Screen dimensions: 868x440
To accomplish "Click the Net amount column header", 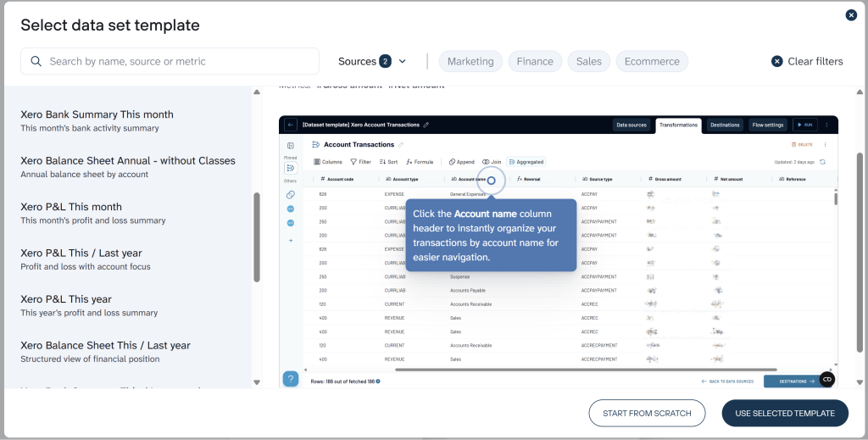I will tap(728, 180).
